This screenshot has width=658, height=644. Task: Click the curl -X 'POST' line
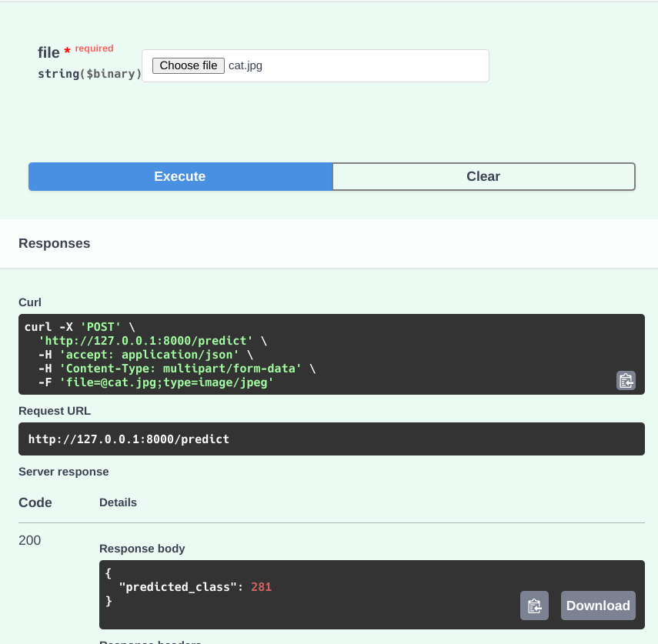click(x=79, y=327)
